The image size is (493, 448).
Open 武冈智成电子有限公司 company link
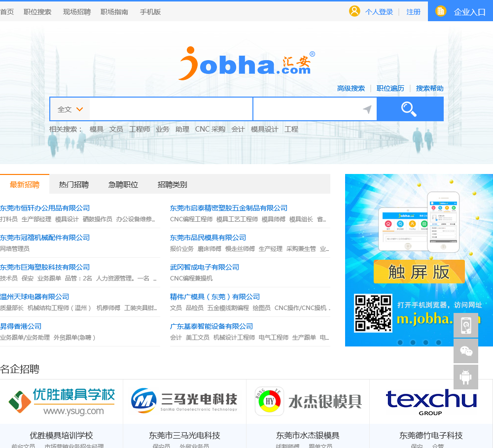click(205, 267)
